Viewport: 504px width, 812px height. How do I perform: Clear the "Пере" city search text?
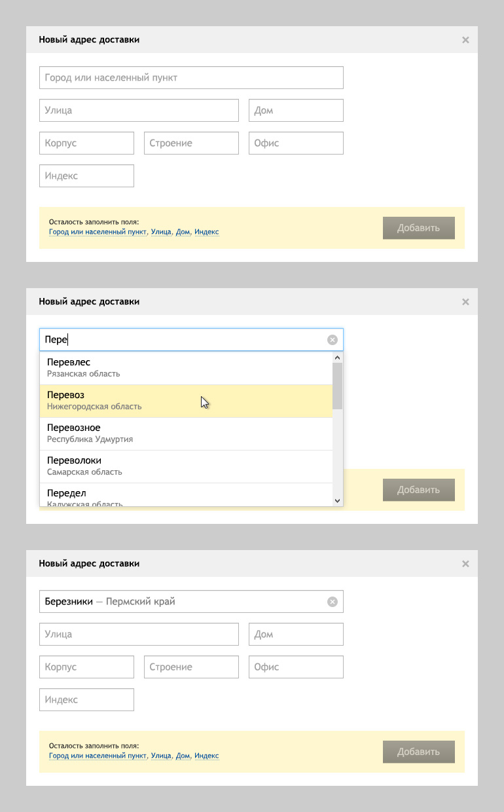point(332,340)
